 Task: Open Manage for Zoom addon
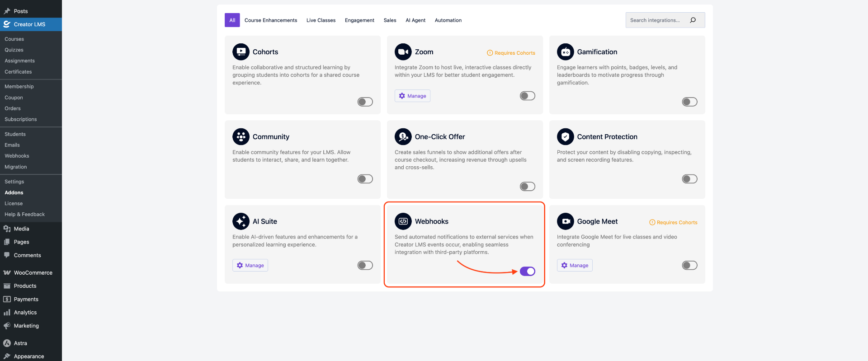point(412,96)
